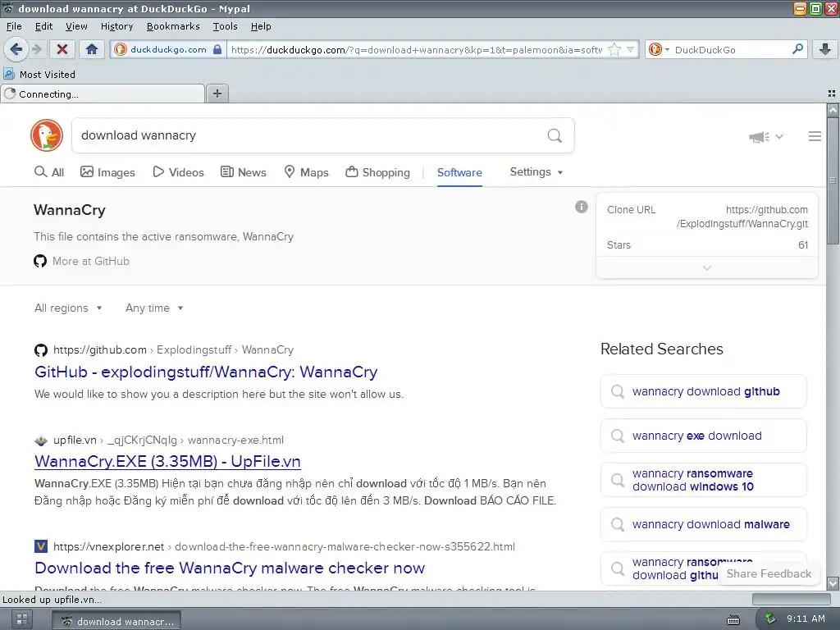Viewport: 840px width, 630px height.
Task: Submit search with the magnifier icon in query box
Action: [x=555, y=135]
